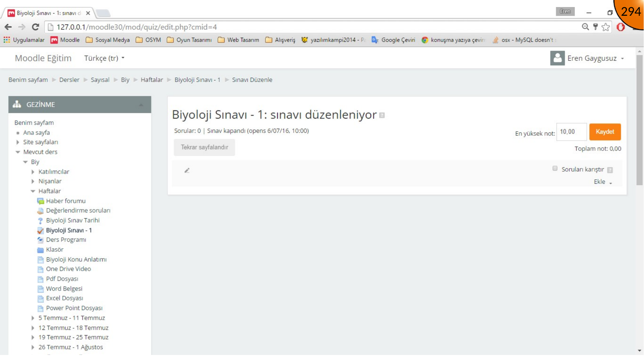644x362 pixels.
Task: Enable the Soruları karıştır checkbox
Action: point(555,169)
